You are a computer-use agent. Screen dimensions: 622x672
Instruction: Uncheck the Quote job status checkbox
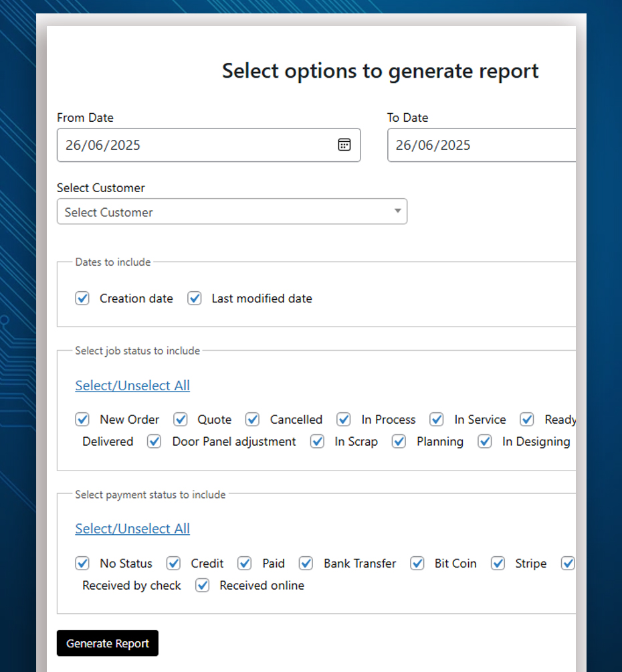[x=181, y=419]
